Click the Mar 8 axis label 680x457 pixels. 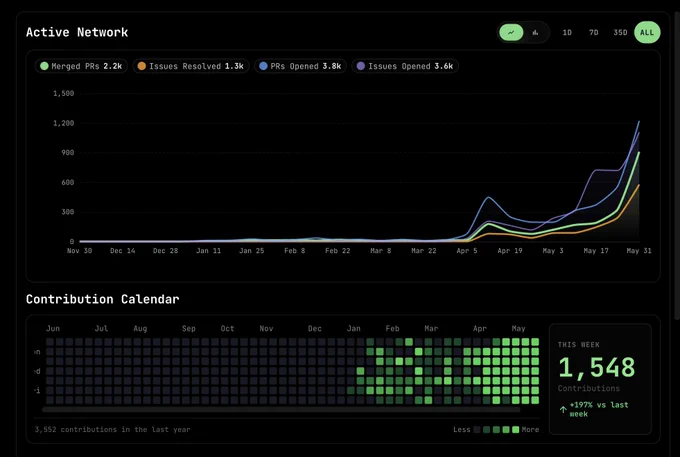[380, 251]
